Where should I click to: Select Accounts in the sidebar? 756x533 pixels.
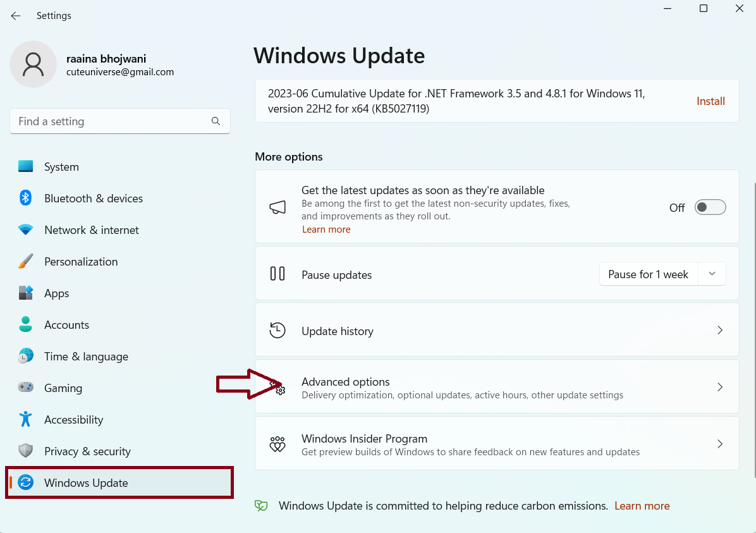[119, 324]
